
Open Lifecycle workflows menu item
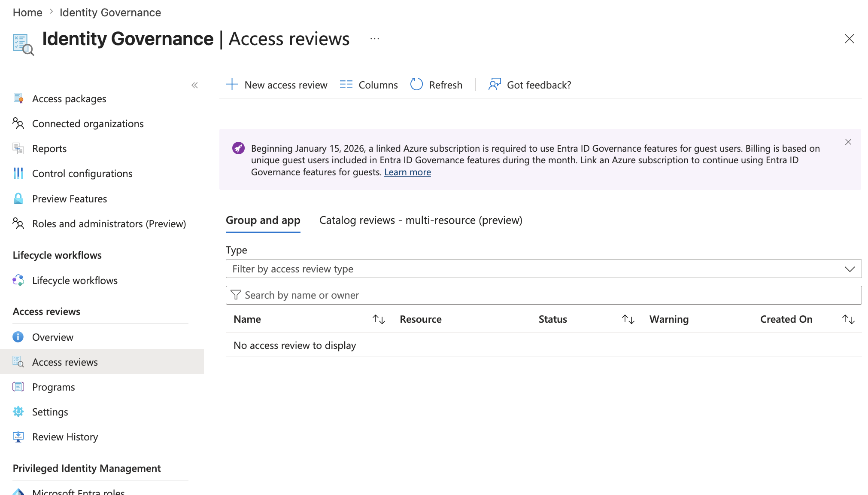(x=75, y=280)
